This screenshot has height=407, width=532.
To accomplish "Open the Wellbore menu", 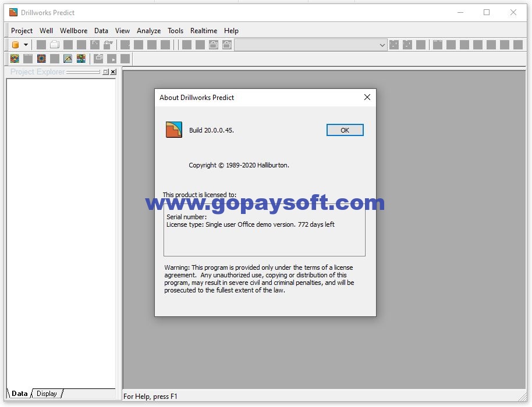I will tap(73, 31).
